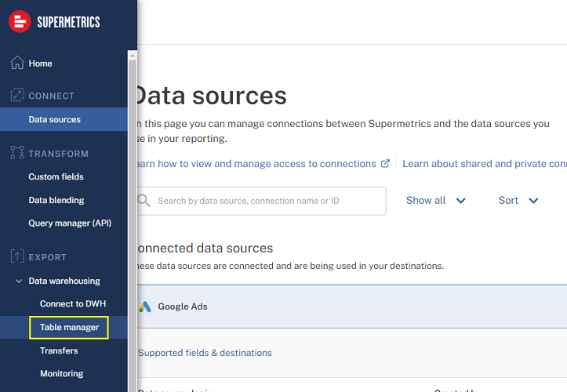Image resolution: width=567 pixels, height=392 pixels.
Task: Click the CONNECT section heading
Action: coord(51,96)
